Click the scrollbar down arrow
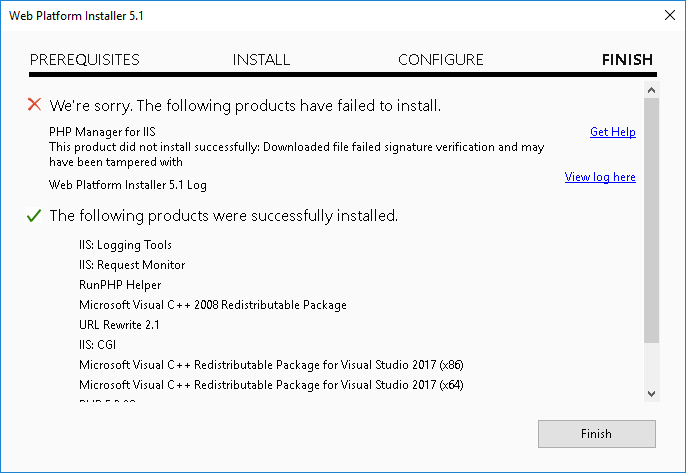 651,394
